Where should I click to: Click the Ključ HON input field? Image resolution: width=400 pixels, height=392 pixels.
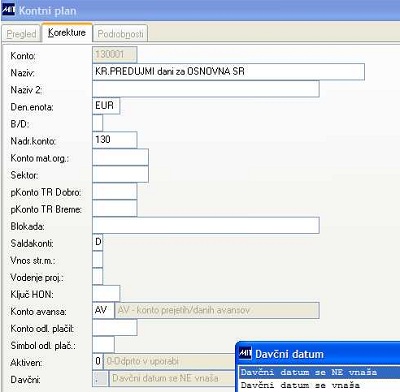[x=106, y=293]
